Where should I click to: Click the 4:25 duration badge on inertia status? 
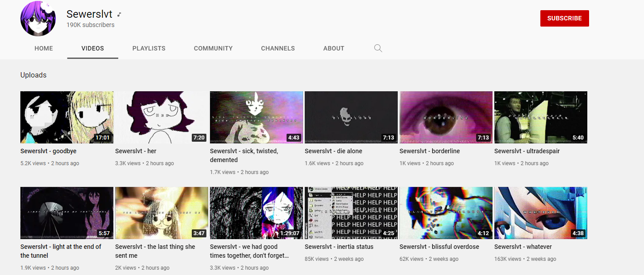tap(388, 233)
